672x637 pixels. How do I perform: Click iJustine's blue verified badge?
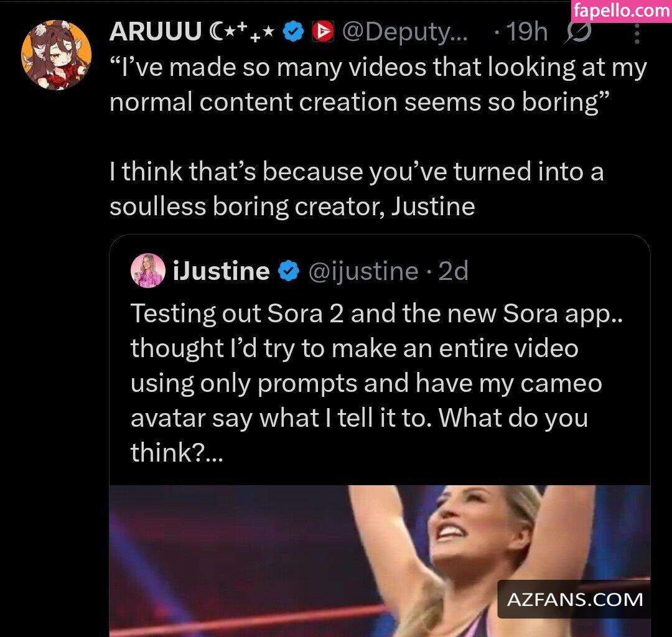coord(287,271)
